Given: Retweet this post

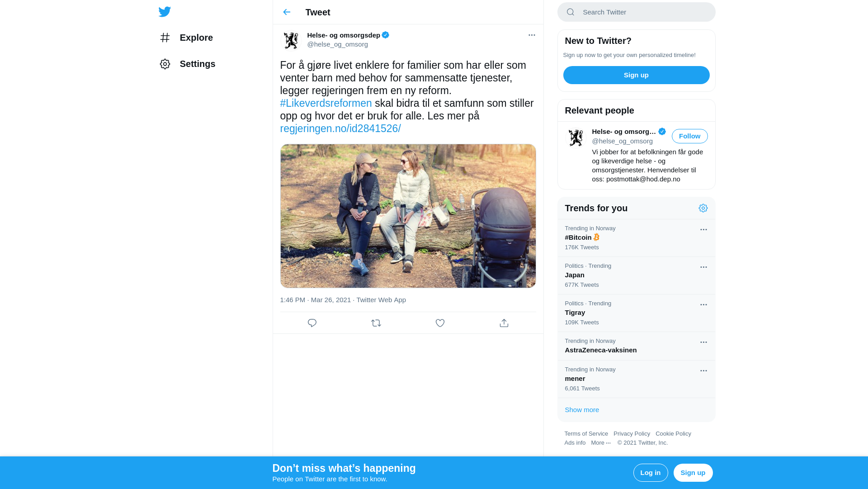Looking at the screenshot, I should [x=376, y=323].
